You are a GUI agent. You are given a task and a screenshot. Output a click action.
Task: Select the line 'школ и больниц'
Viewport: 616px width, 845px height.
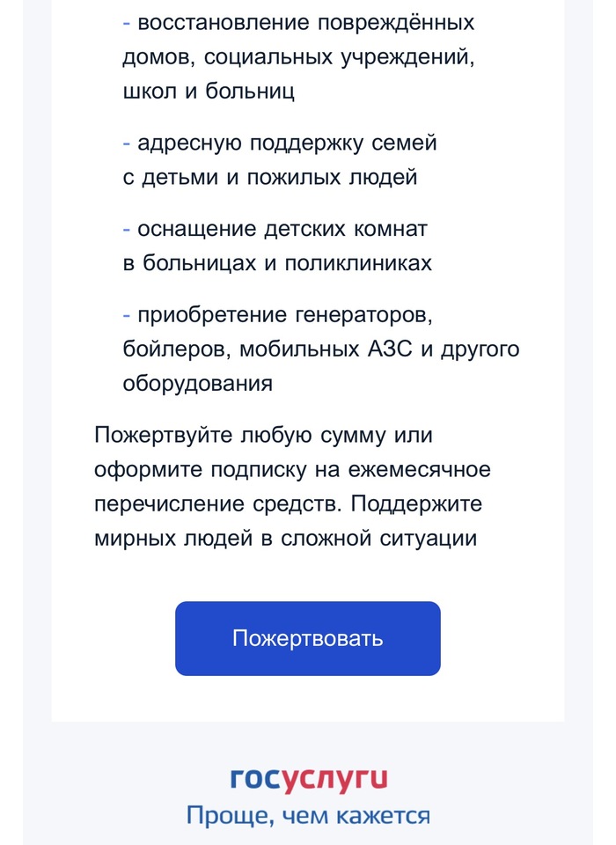(x=209, y=92)
